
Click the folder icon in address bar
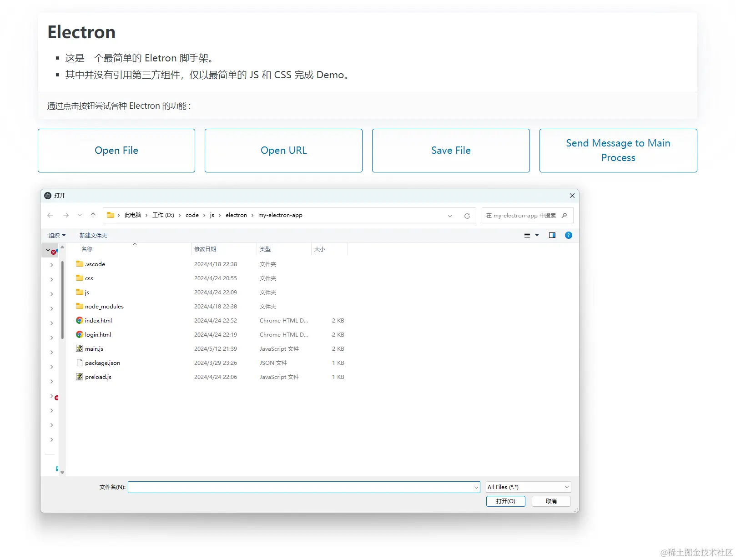[111, 215]
